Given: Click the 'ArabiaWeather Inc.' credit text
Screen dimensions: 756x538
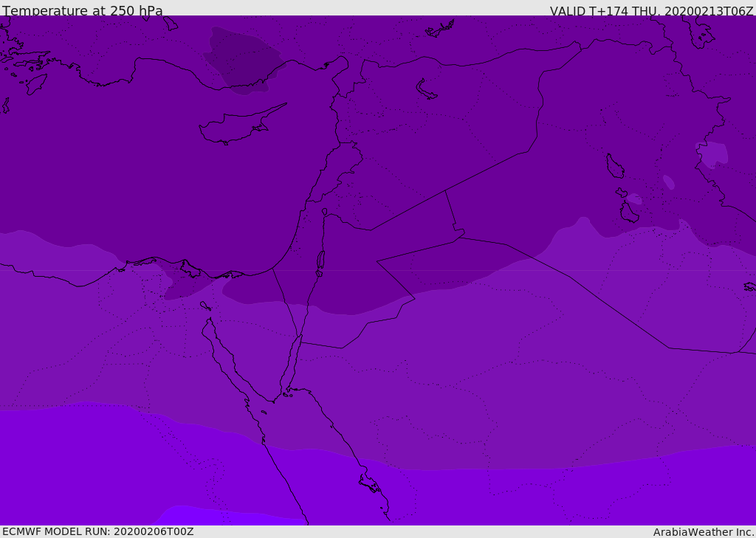Looking at the screenshot, I should click(x=704, y=532).
